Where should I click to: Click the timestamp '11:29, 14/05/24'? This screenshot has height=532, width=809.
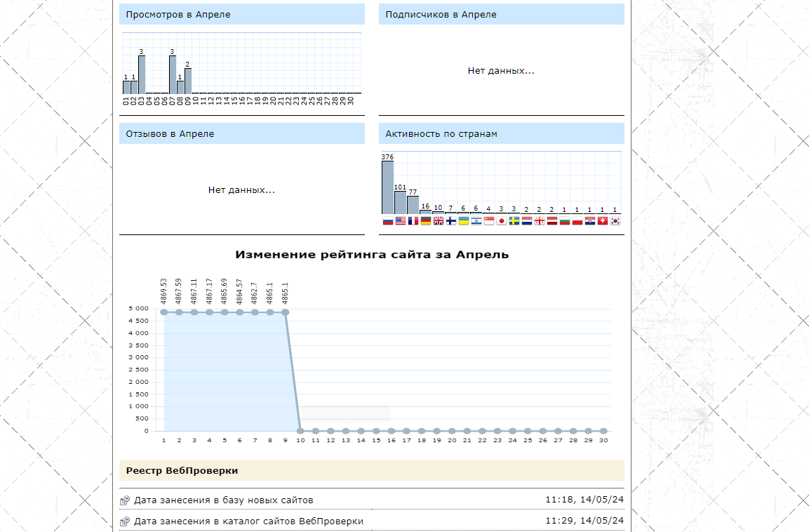pos(584,521)
